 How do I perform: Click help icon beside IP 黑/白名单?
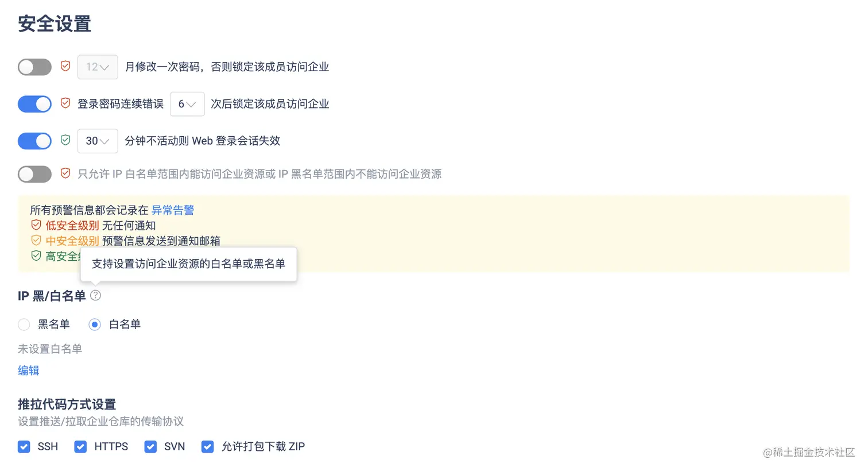click(x=96, y=295)
